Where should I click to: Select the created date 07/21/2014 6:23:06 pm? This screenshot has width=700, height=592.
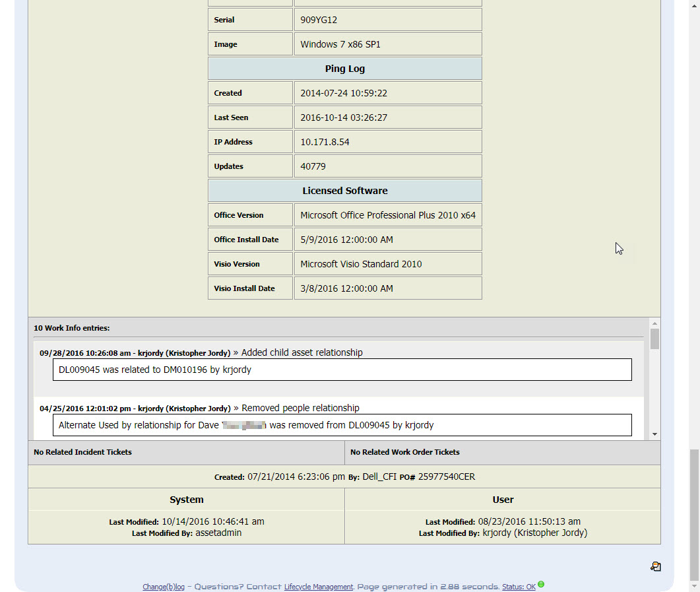tap(296, 477)
